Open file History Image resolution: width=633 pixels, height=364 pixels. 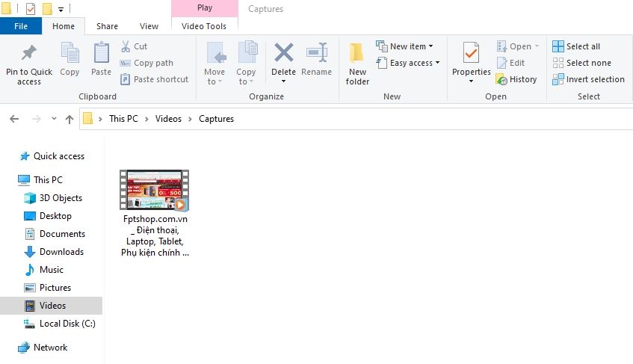point(516,79)
